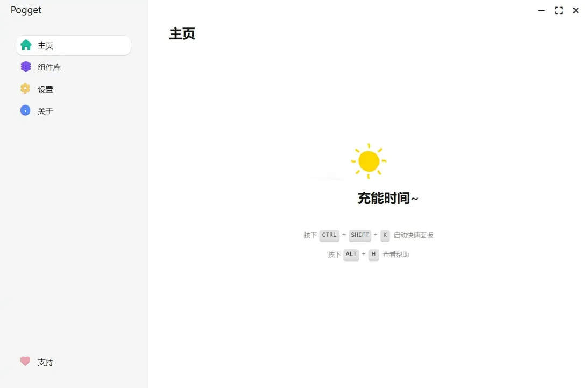The height and width of the screenshot is (388, 588).
Task: Click the ALT key hint badge
Action: tap(351, 255)
